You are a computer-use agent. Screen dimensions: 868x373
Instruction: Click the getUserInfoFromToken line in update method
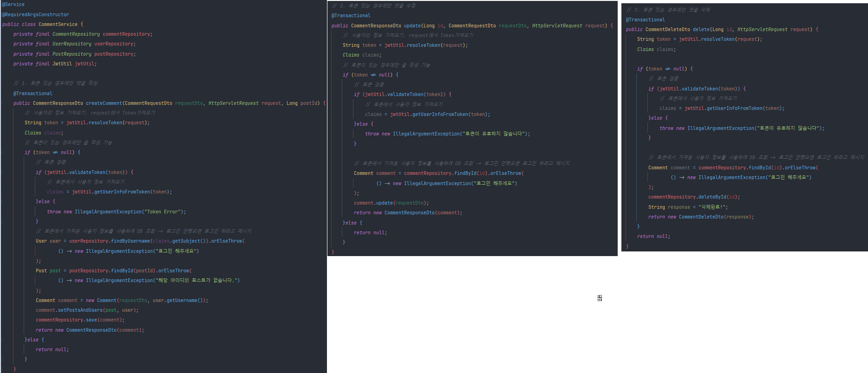(428, 114)
